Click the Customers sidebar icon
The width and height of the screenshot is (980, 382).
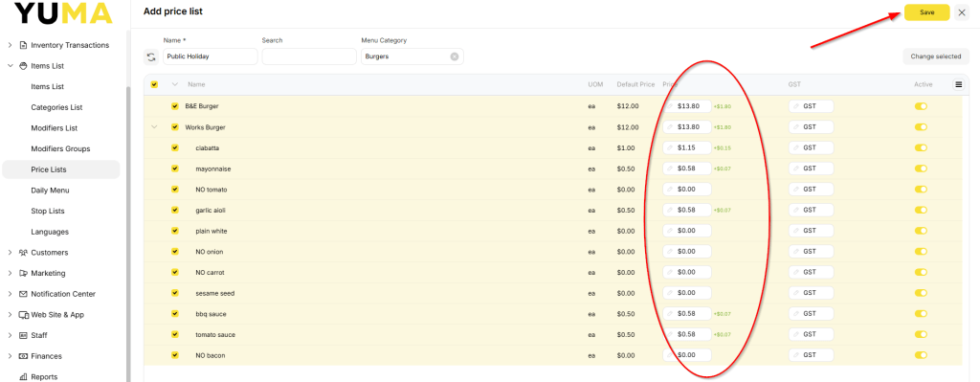pyautogui.click(x=24, y=253)
